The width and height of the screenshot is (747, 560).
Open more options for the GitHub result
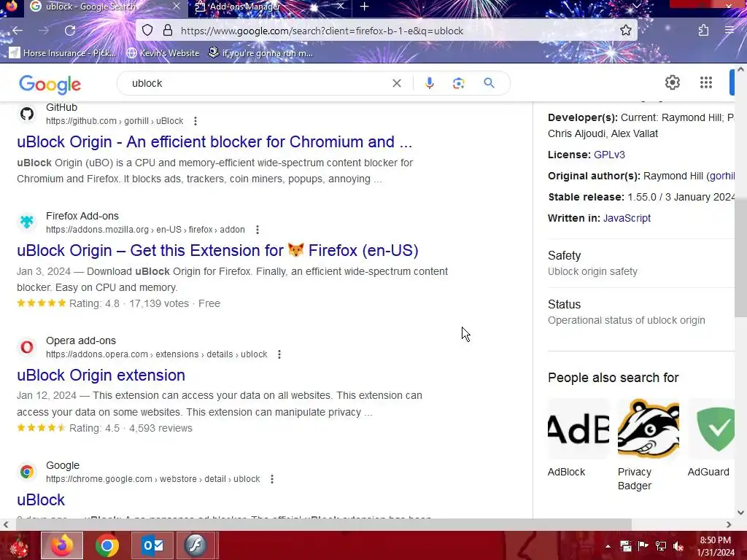pos(196,121)
